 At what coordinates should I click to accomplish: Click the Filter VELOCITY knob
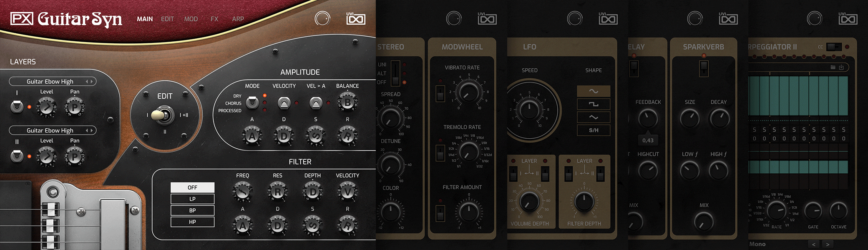point(347,192)
